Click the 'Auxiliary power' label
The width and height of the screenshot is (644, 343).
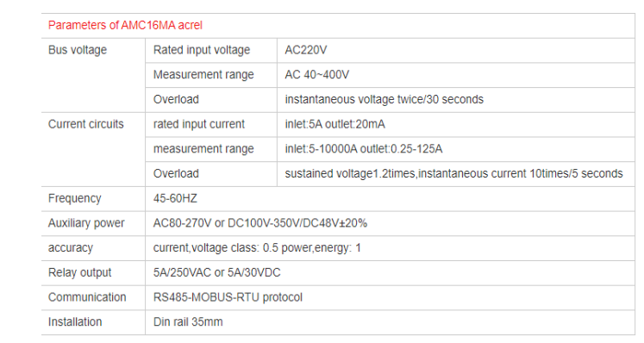86,223
